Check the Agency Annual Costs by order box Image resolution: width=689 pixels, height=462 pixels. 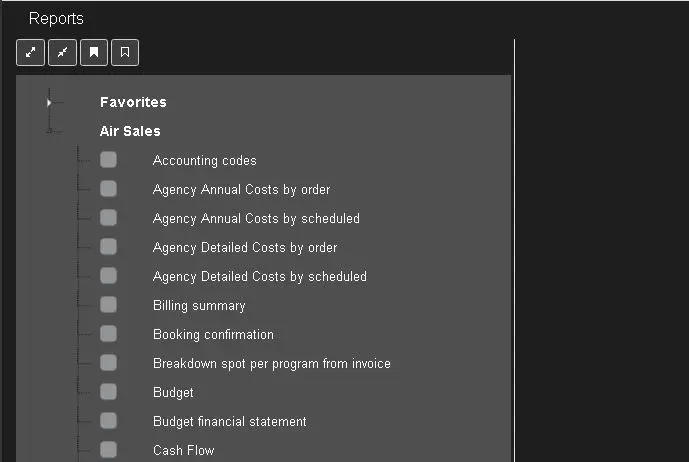108,189
